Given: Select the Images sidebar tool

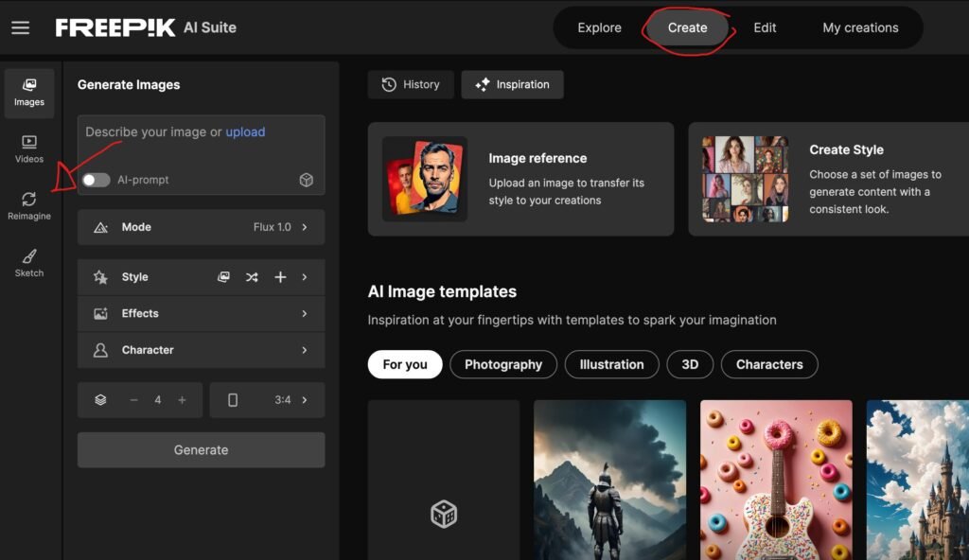Looking at the screenshot, I should (x=29, y=93).
